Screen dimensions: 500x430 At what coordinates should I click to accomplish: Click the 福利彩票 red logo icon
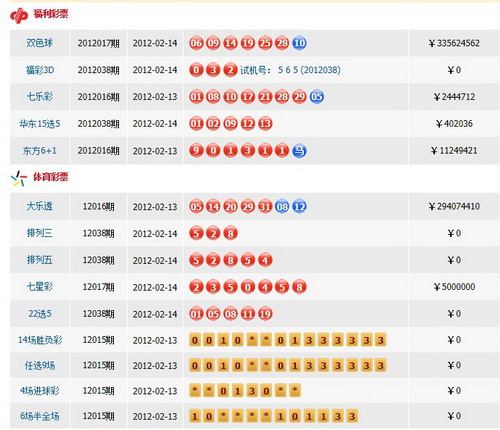click(x=19, y=15)
